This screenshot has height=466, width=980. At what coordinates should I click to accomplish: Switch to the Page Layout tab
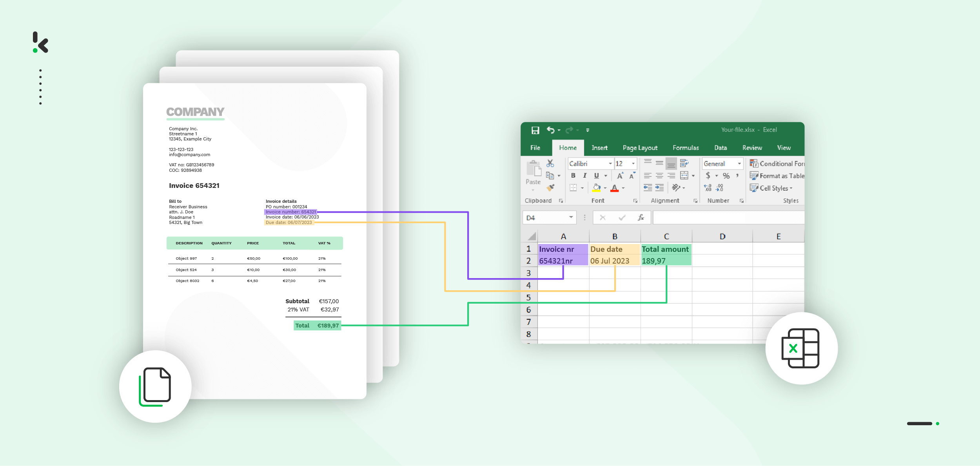640,148
